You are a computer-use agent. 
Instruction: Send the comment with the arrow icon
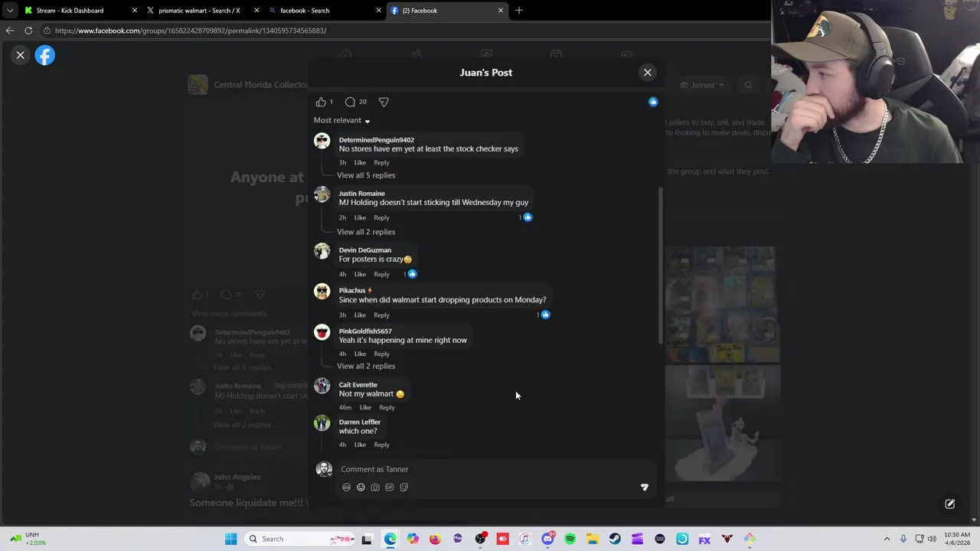click(644, 487)
